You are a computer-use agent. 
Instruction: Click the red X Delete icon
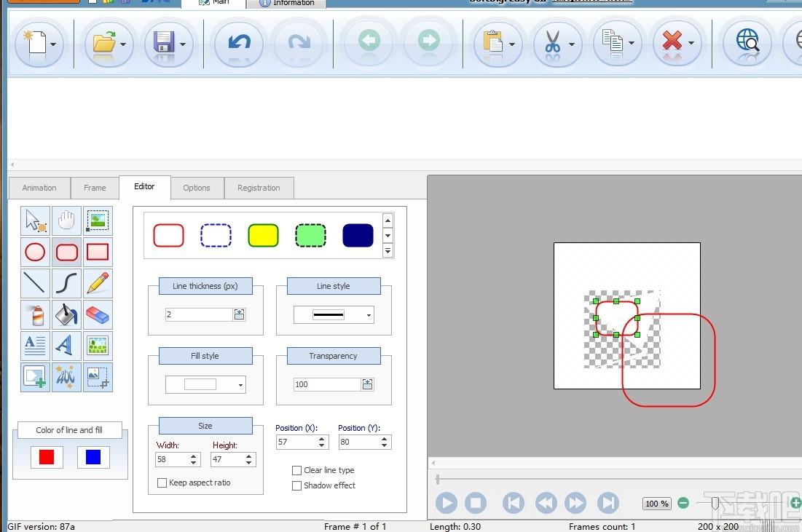[672, 41]
